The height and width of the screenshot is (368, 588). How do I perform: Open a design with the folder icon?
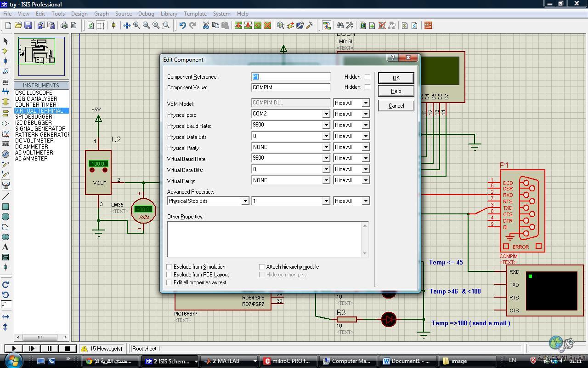pos(18,26)
